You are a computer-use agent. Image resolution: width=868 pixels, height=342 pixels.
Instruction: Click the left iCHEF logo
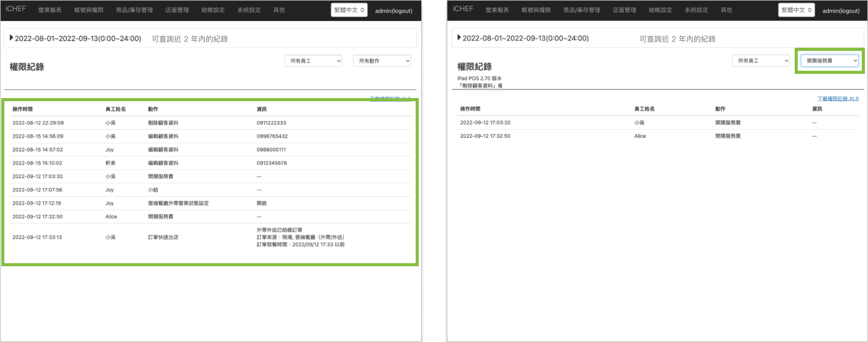coord(16,9)
